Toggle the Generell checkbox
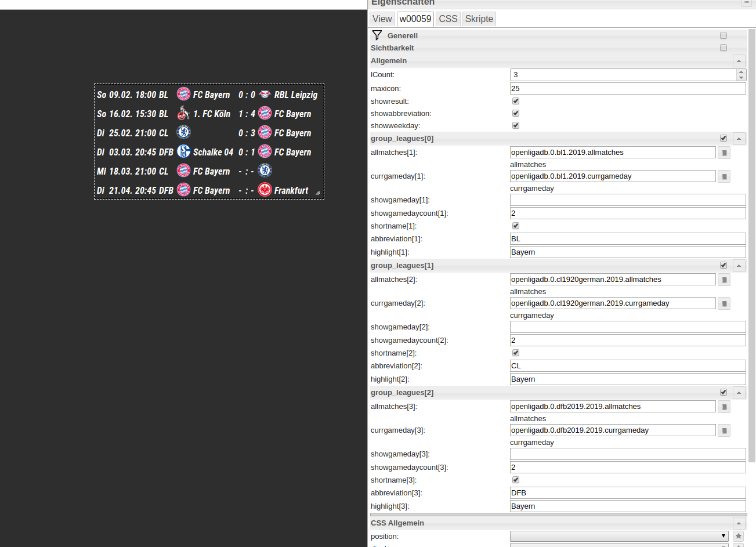The image size is (756, 547). (x=724, y=35)
